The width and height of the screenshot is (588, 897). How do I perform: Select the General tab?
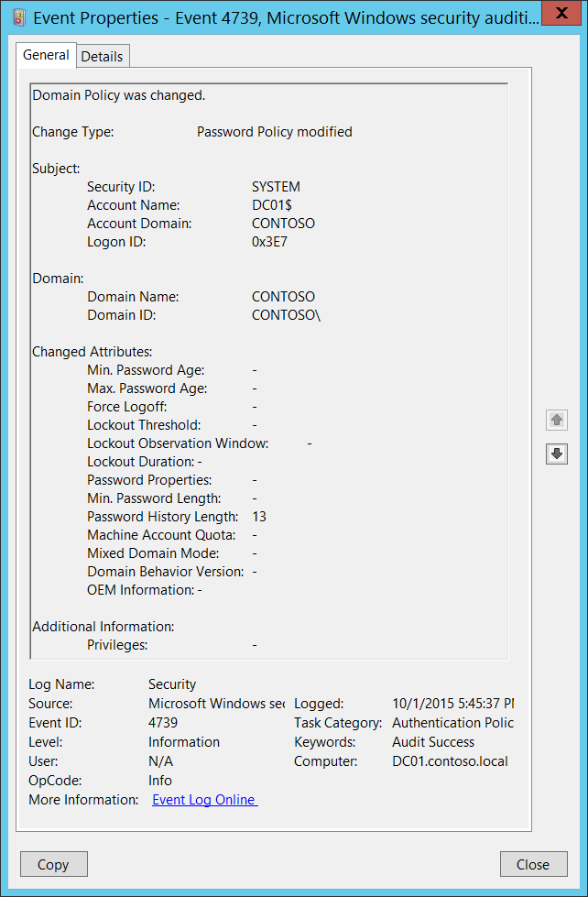point(46,55)
